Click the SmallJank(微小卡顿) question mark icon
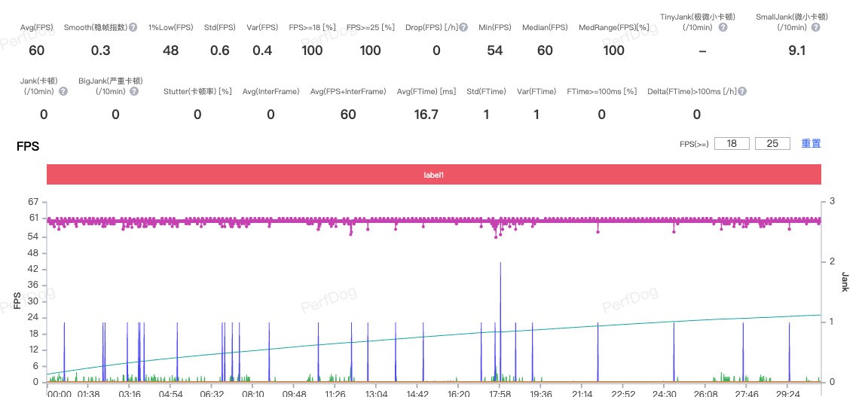The image size is (868, 397). 815,27
